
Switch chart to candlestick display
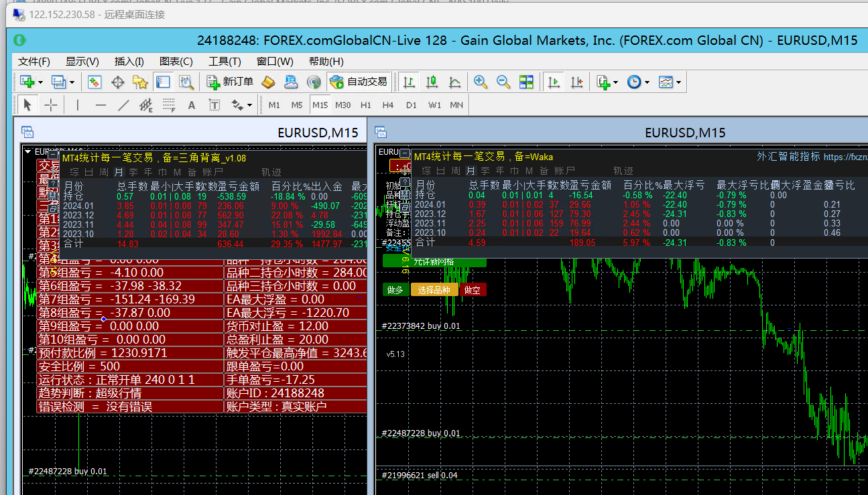point(432,82)
